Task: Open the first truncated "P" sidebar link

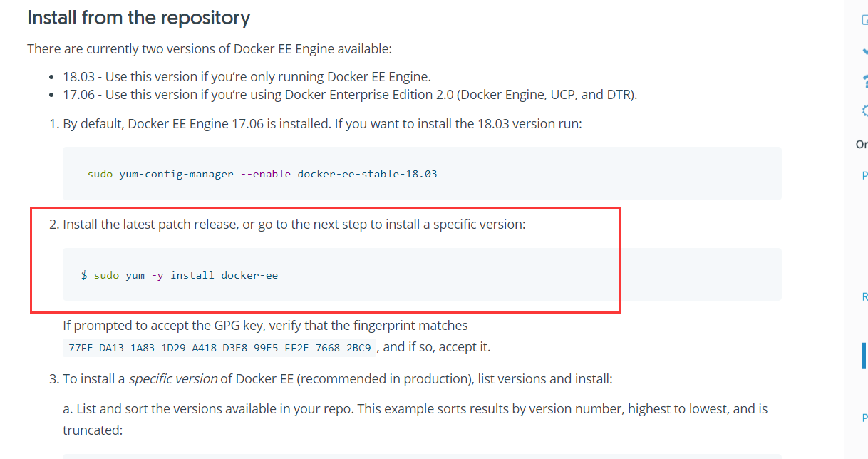Action: click(864, 175)
